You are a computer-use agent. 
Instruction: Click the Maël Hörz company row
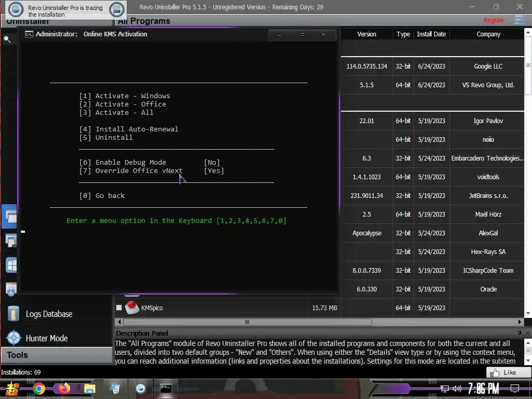coord(433,215)
